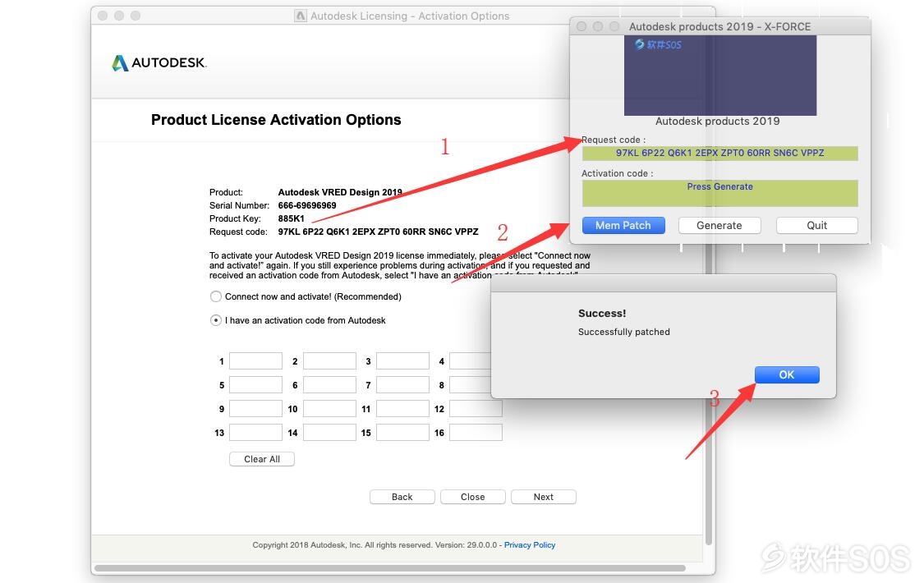Click activation code field 10
This screenshot has width=924, height=583.
329,409
